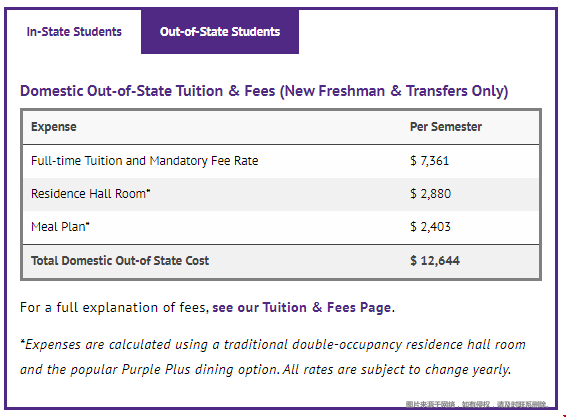Click the Domestic Out-of-State Tuition & Fees heading

click(x=264, y=91)
